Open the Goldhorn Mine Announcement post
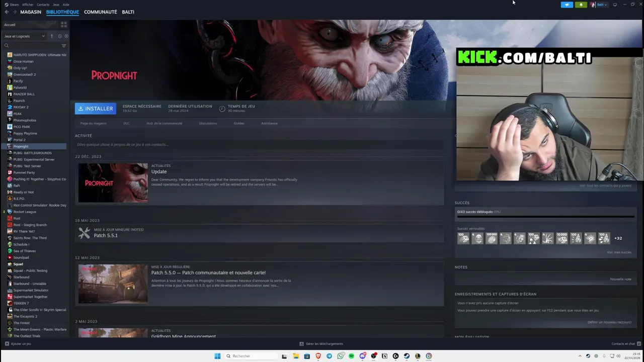The image size is (644, 362). [184, 336]
